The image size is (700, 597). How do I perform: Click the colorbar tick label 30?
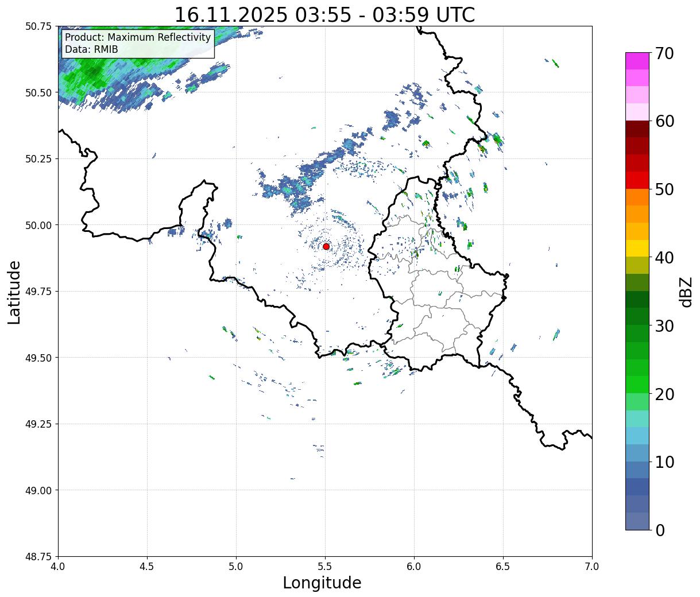coord(664,325)
